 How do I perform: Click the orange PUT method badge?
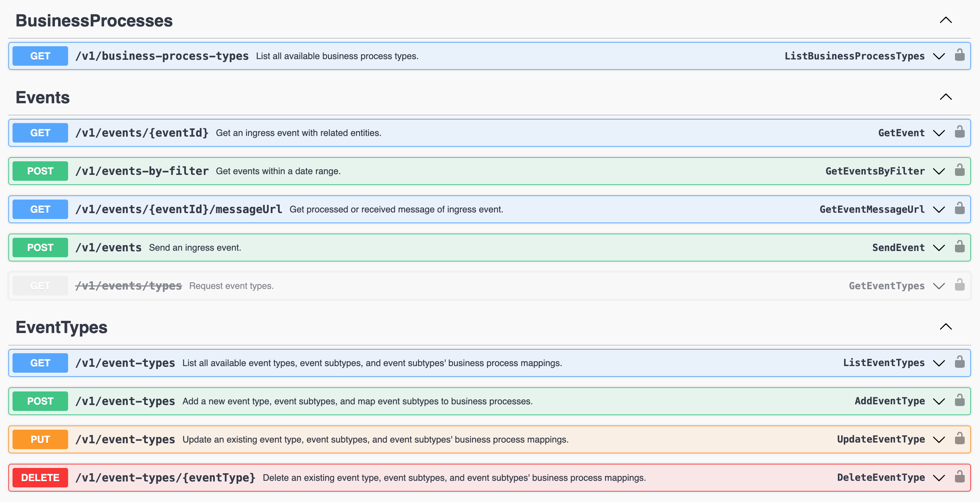click(x=40, y=439)
